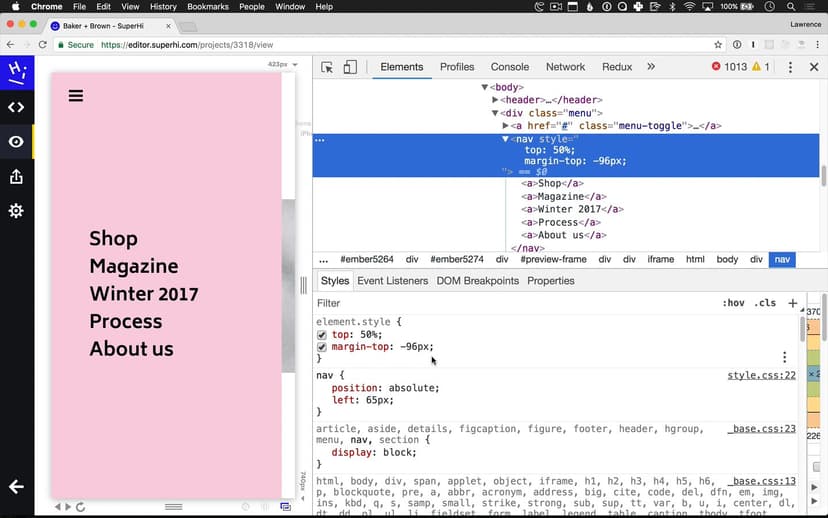The image size is (828, 518).
Task: Click the Filter styles input field
Action: click(500, 303)
